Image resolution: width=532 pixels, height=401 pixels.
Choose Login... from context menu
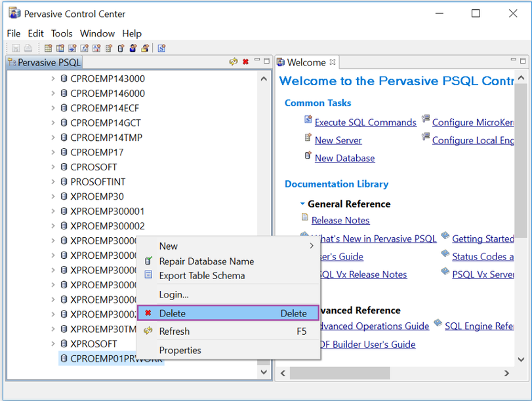coord(229,295)
